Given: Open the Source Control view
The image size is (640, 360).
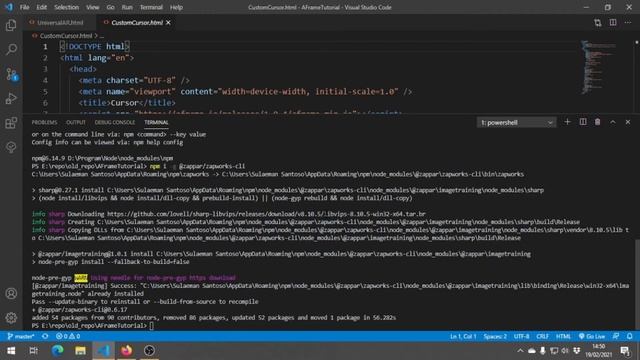Looking at the screenshot, I should click(x=11, y=74).
